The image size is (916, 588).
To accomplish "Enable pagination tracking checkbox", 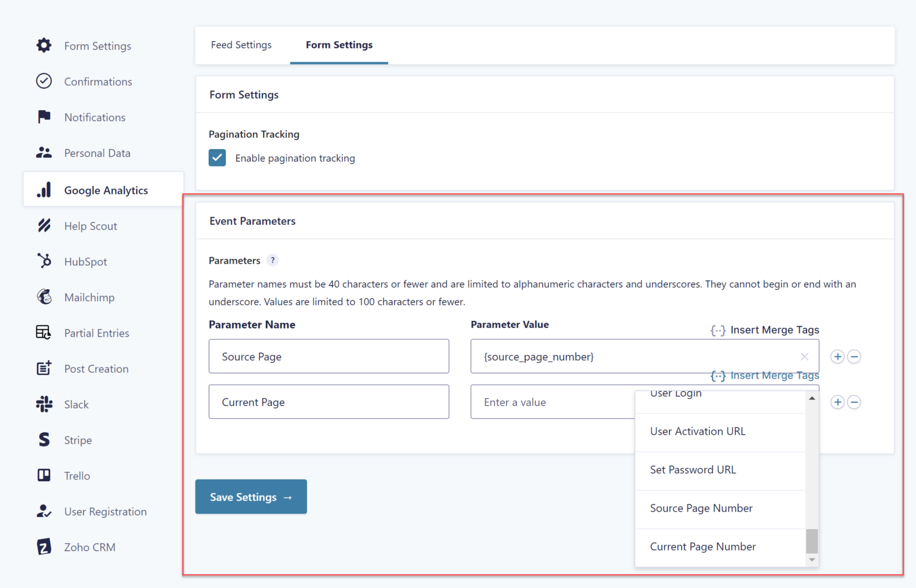I will [217, 157].
